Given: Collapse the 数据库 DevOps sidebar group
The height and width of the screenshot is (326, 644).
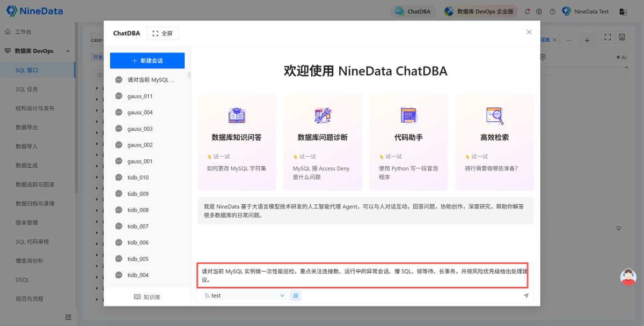Looking at the screenshot, I should click(x=68, y=51).
